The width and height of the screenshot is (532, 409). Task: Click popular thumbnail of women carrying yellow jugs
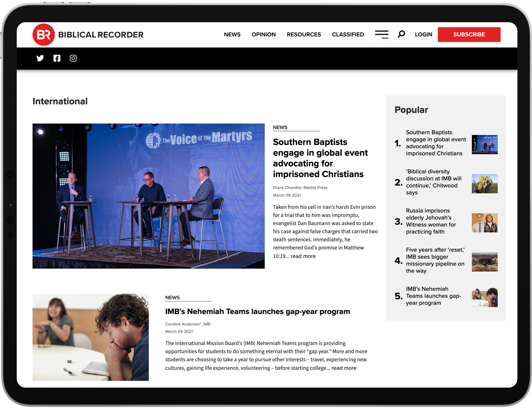pos(484,184)
